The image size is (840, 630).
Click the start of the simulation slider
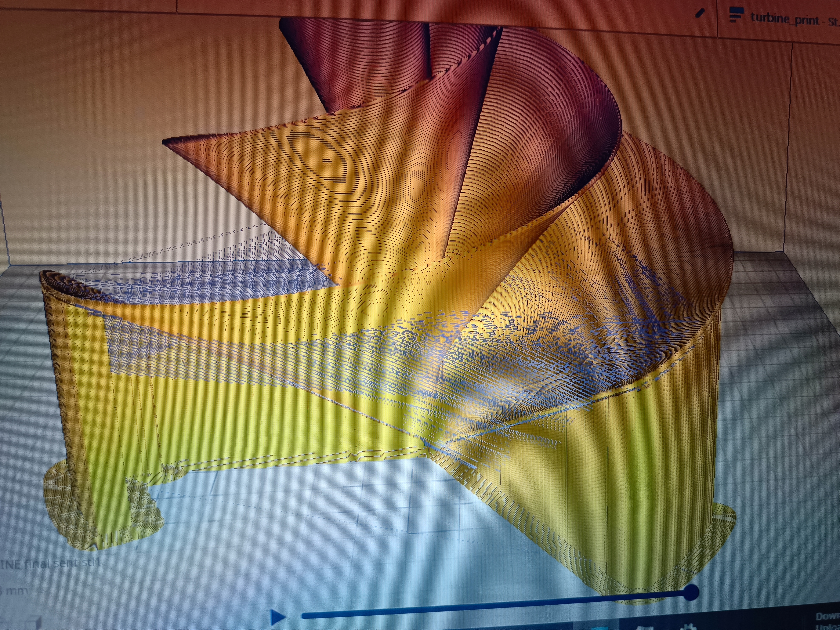pos(304,616)
